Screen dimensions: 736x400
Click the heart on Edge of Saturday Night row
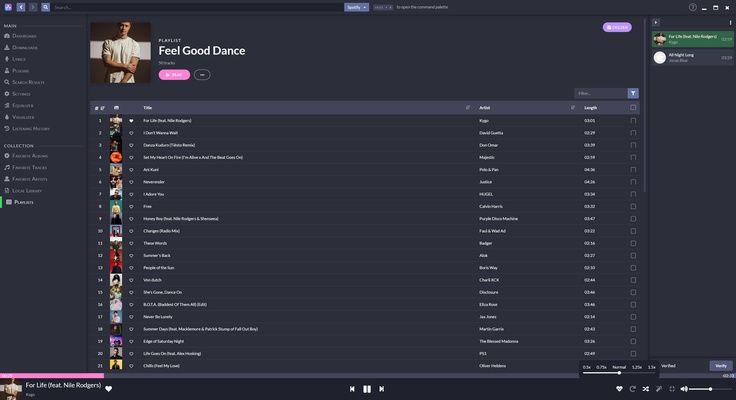coord(131,341)
